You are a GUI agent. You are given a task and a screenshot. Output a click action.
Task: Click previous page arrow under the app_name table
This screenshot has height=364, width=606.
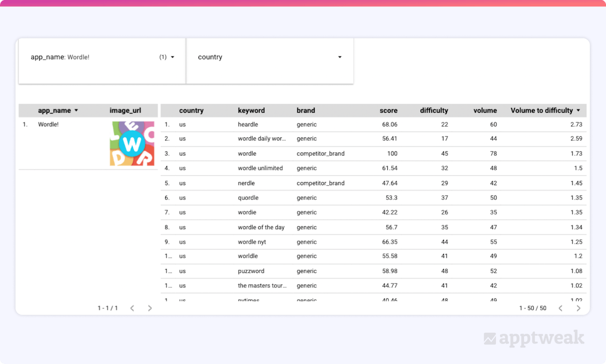pyautogui.click(x=132, y=308)
